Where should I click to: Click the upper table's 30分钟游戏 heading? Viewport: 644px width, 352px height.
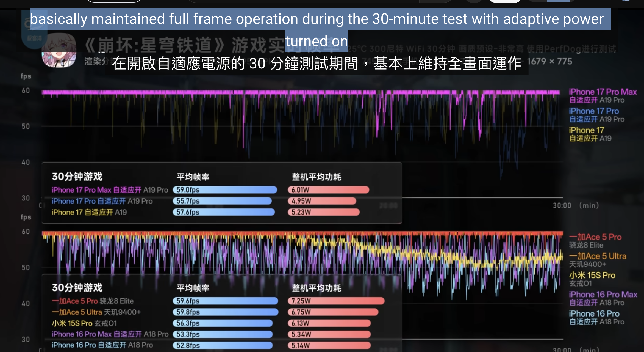(77, 176)
